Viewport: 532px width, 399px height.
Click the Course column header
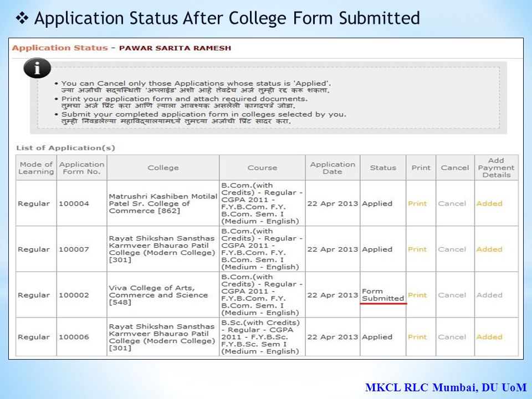[x=262, y=167]
